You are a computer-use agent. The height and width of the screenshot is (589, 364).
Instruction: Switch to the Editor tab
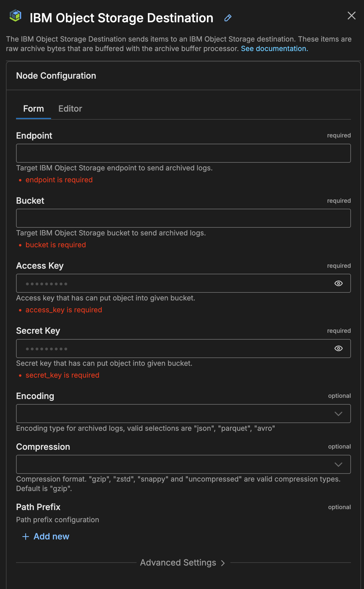pyautogui.click(x=70, y=109)
